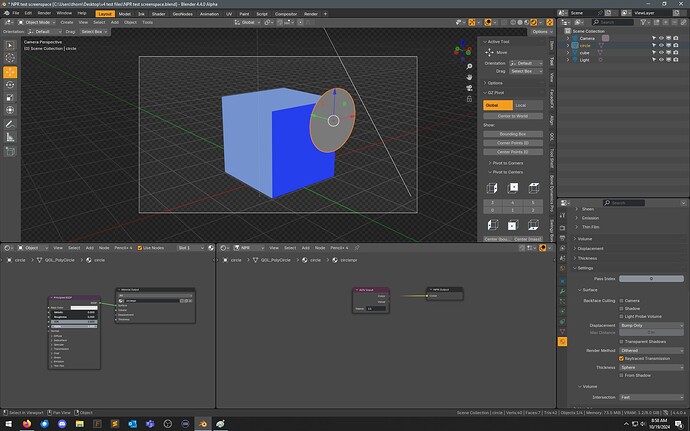
Task: Enable the From Shadow checkbox
Action: (x=621, y=376)
